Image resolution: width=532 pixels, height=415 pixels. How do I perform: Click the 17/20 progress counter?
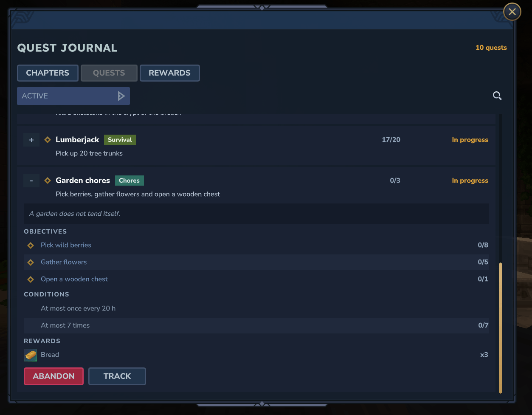(x=391, y=140)
